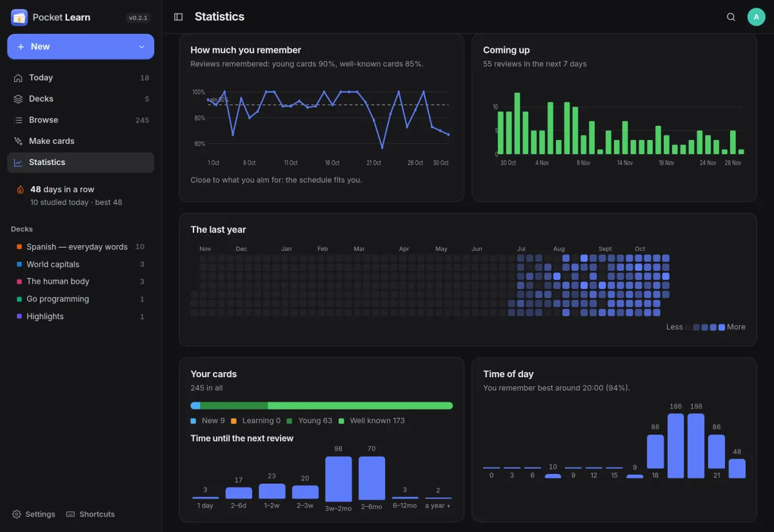Click the streak flame icon
The width and height of the screenshot is (774, 532).
pos(20,190)
